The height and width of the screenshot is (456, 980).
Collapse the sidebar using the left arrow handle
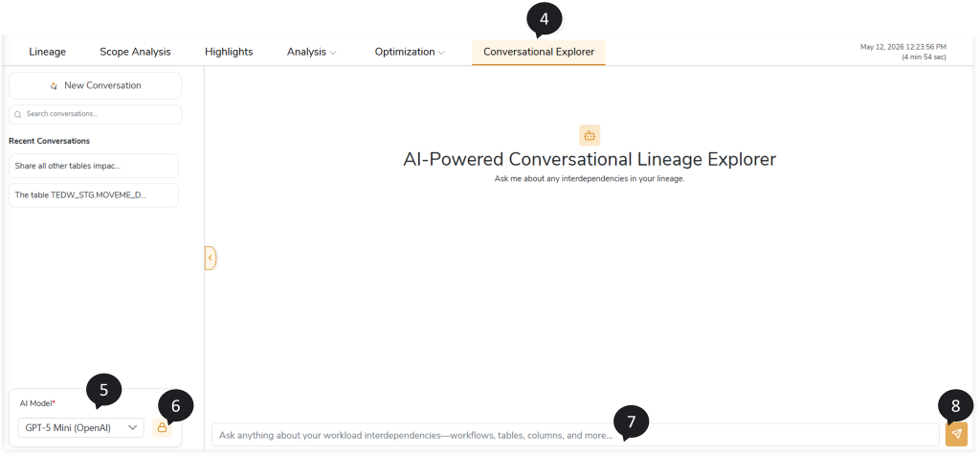click(211, 258)
